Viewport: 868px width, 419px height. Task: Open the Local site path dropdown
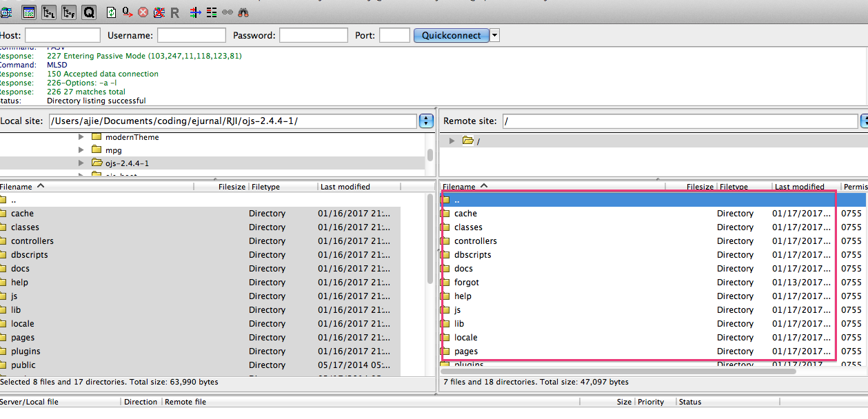(426, 121)
